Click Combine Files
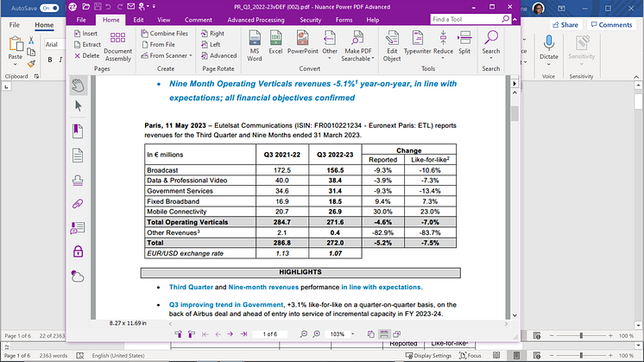The height and width of the screenshot is (362, 644). click(164, 34)
